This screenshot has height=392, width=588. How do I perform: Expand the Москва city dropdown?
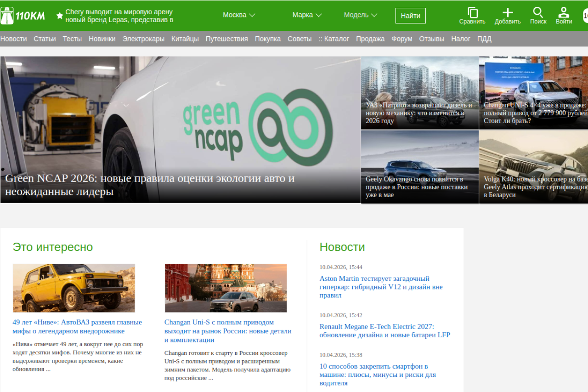tap(239, 15)
